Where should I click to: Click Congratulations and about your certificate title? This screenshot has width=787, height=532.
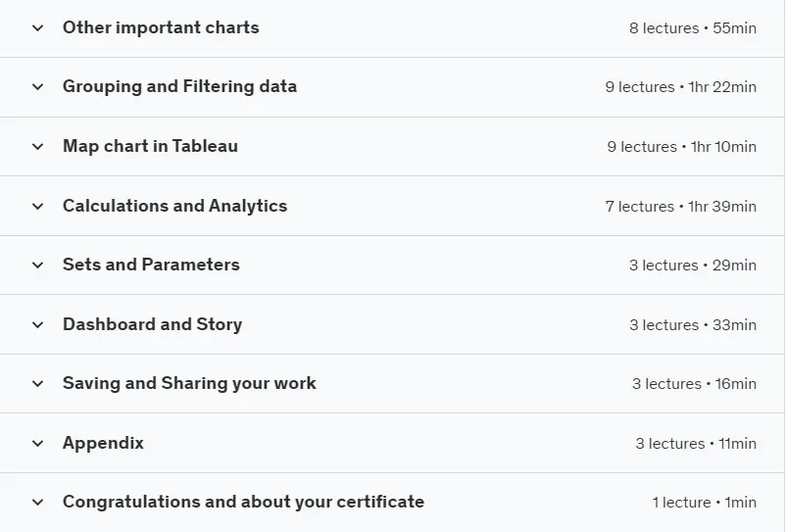[x=243, y=502]
